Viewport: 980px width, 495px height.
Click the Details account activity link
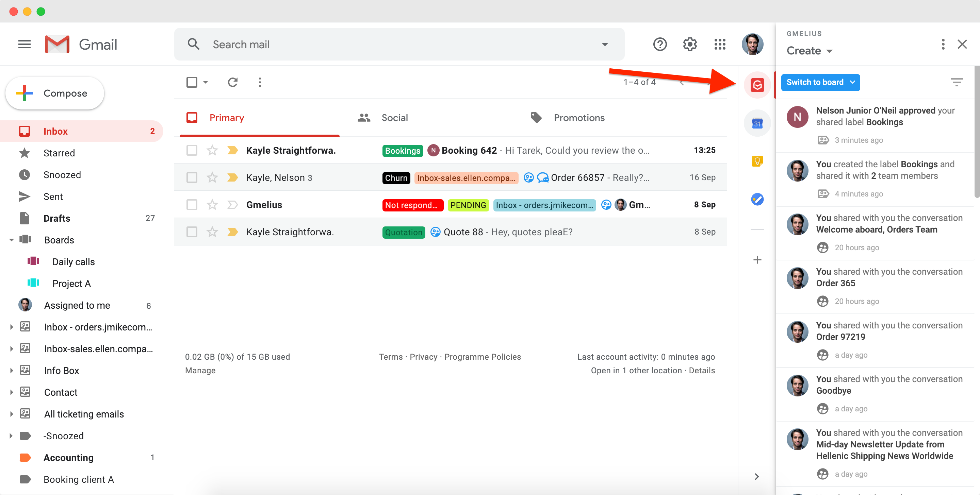click(702, 370)
